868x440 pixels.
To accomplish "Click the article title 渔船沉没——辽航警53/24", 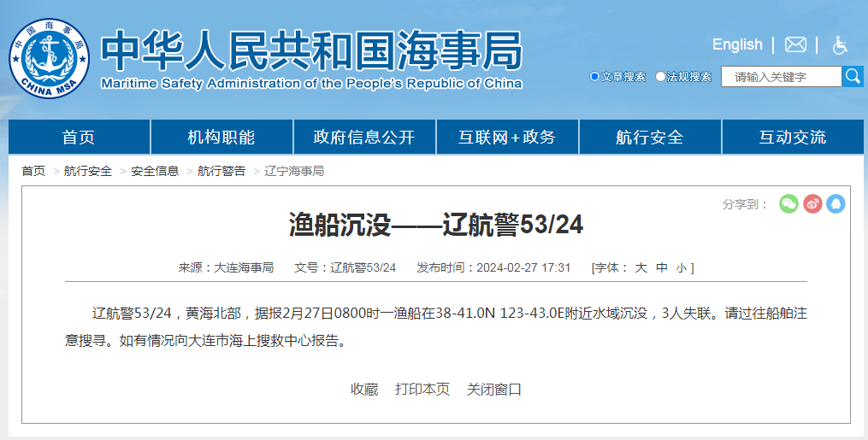I will tap(435, 225).
